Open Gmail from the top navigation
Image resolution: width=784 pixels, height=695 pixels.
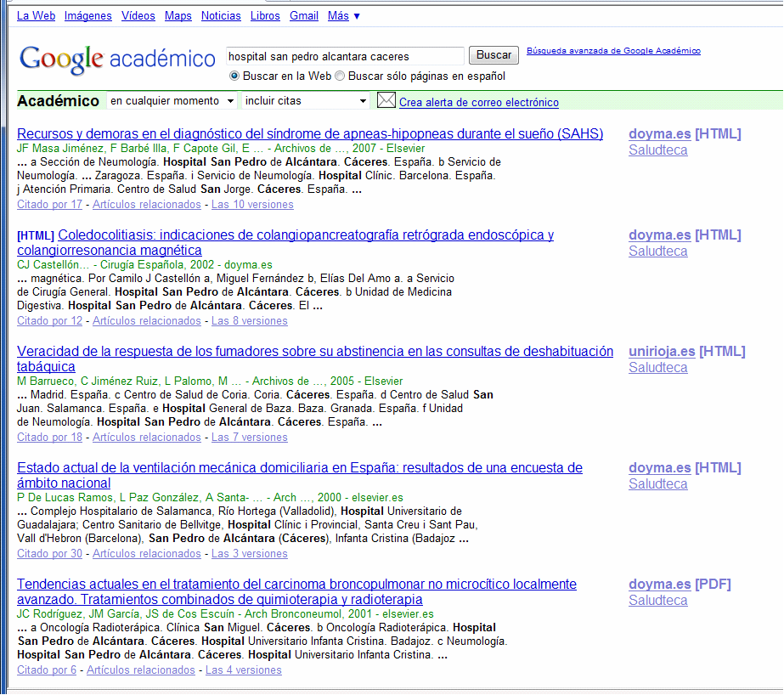click(x=303, y=15)
